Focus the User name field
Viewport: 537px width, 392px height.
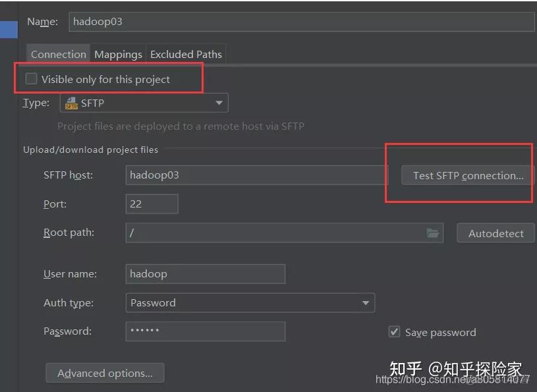pyautogui.click(x=206, y=274)
